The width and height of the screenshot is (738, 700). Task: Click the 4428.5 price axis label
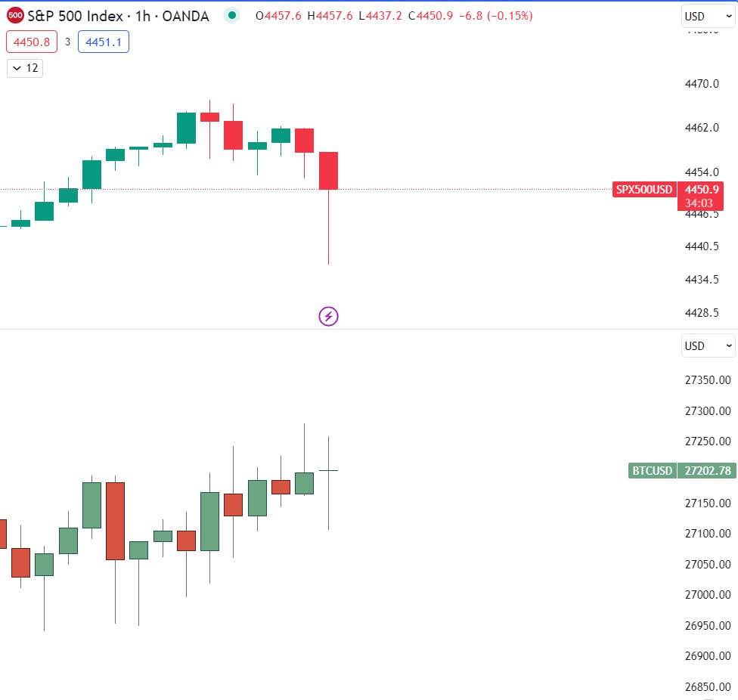[702, 312]
